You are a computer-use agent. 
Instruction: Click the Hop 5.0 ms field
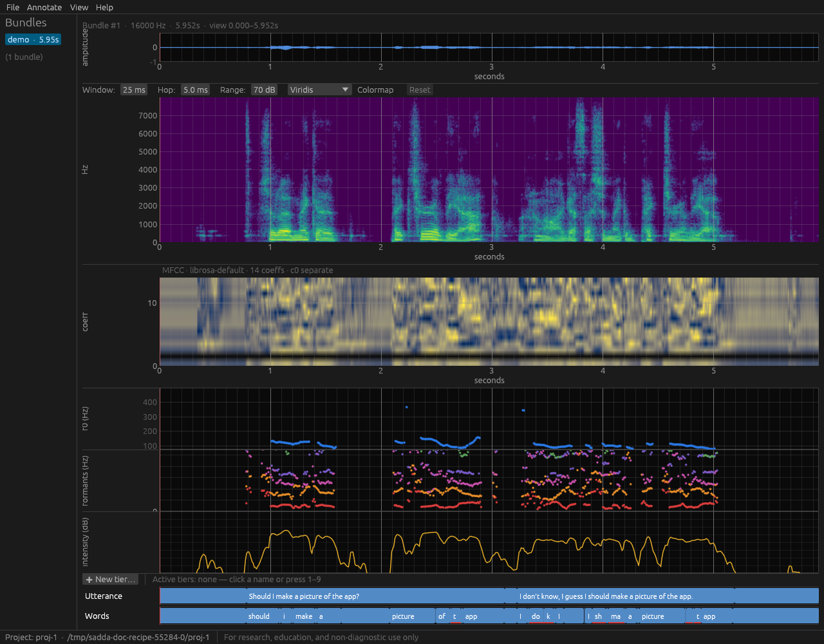[195, 90]
